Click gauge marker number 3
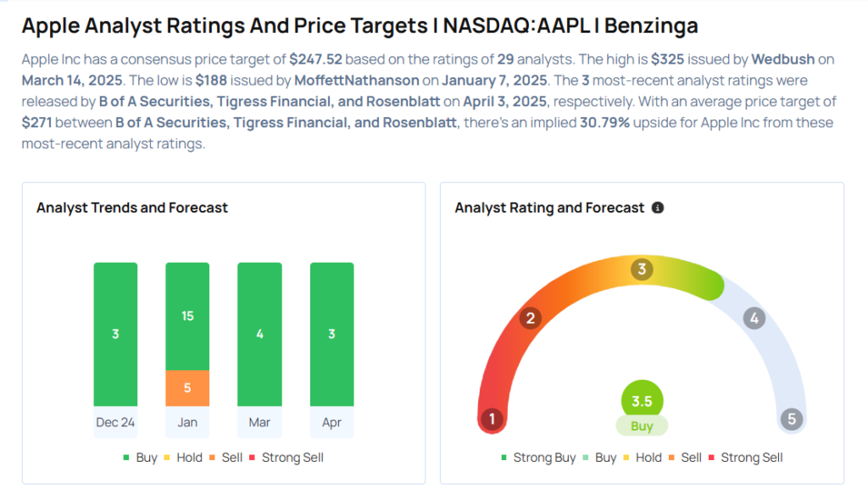 (642, 270)
